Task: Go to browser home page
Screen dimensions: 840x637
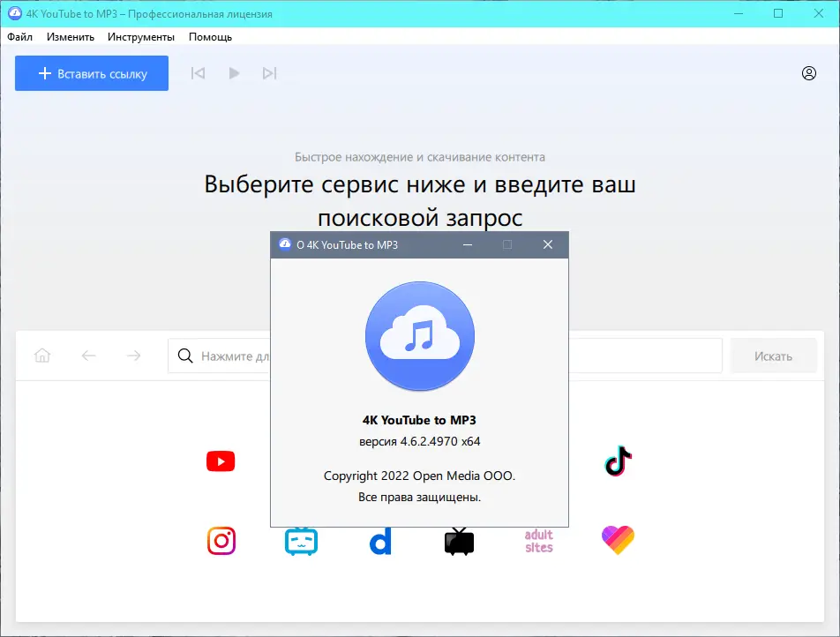Action: pyautogui.click(x=42, y=356)
